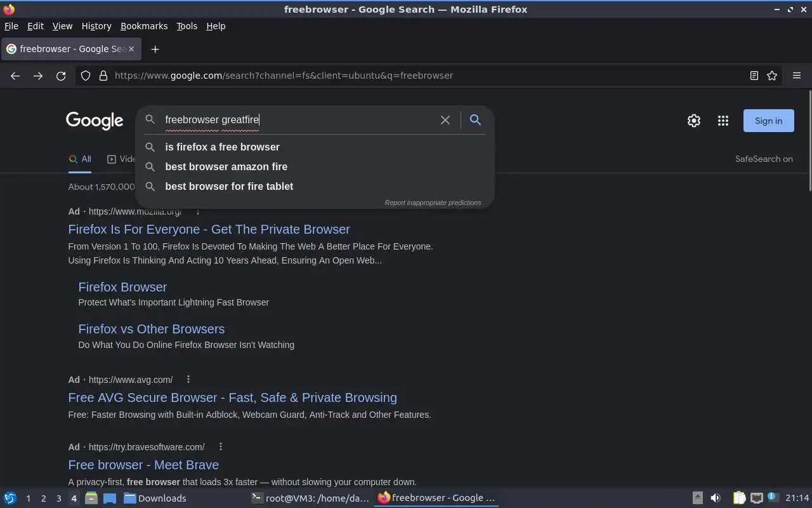The height and width of the screenshot is (508, 812).
Task: Open Firefox application hamburger menu
Action: [797, 76]
